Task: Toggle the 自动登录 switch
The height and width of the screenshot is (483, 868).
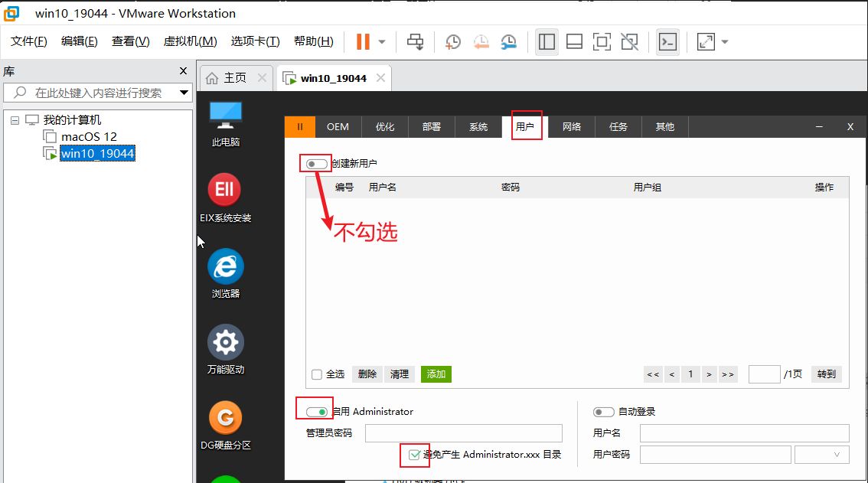Action: [x=604, y=412]
